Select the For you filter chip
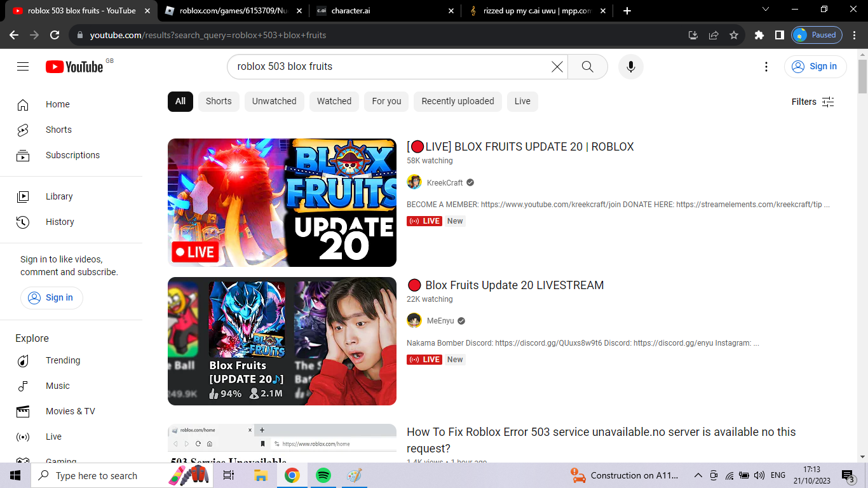 [386, 101]
